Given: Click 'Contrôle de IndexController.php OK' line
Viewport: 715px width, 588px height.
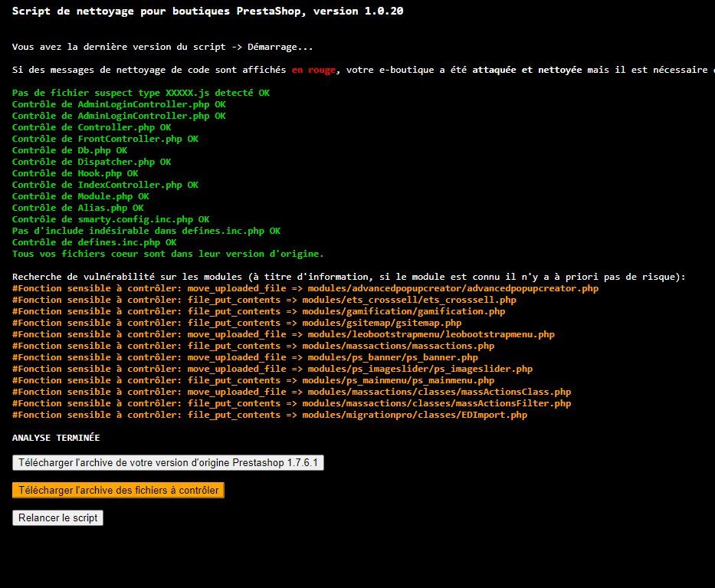Looking at the screenshot, I should [105, 185].
